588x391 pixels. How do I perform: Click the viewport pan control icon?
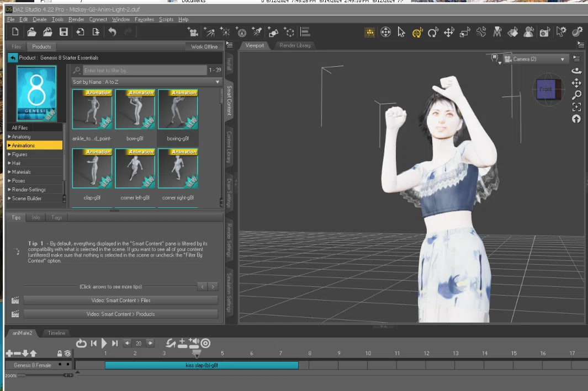576,83
